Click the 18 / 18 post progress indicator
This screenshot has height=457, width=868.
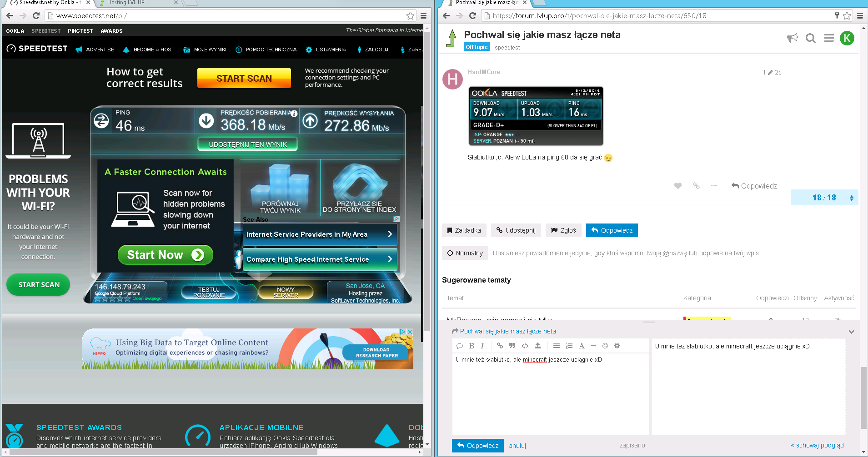point(824,198)
